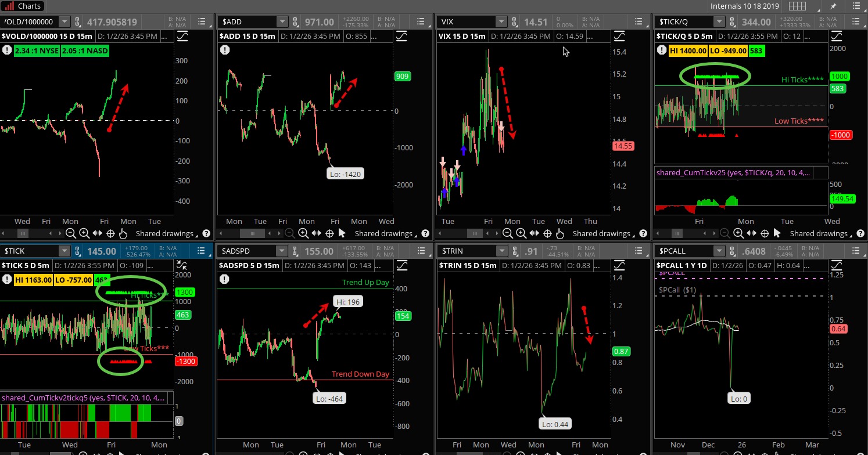Open the VIX symbol dropdown
Image resolution: width=868 pixels, height=455 pixels.
coord(500,21)
